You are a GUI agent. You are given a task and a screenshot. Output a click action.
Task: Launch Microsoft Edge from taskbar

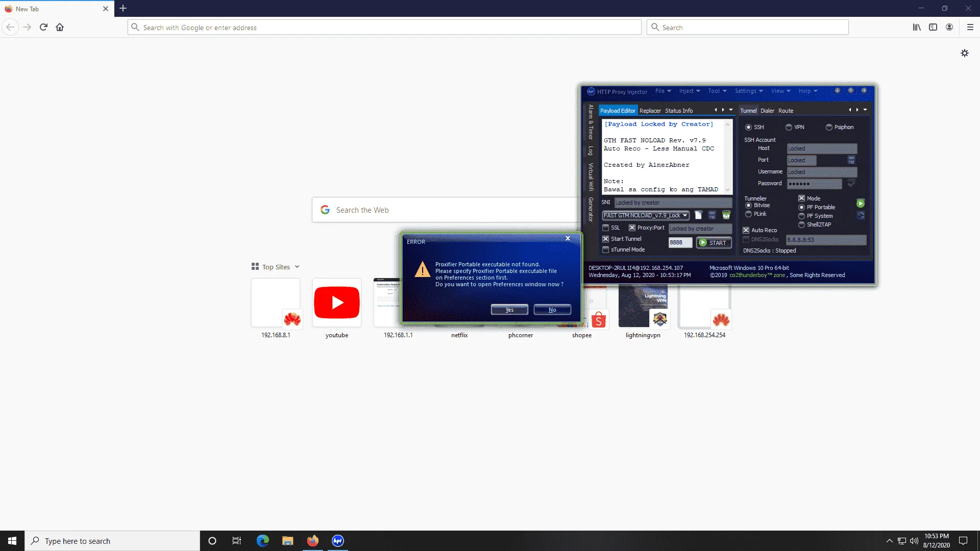tap(263, 541)
